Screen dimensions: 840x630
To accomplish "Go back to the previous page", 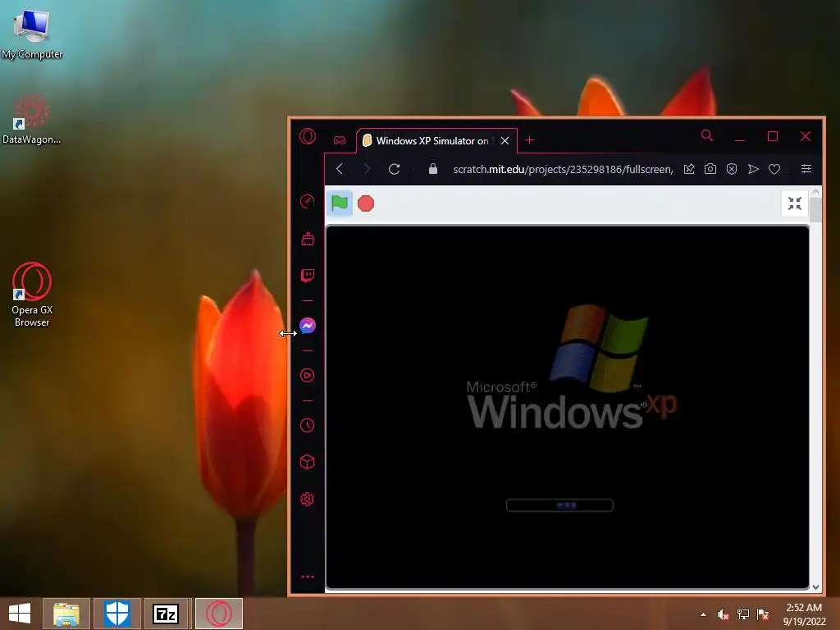I will click(x=340, y=169).
